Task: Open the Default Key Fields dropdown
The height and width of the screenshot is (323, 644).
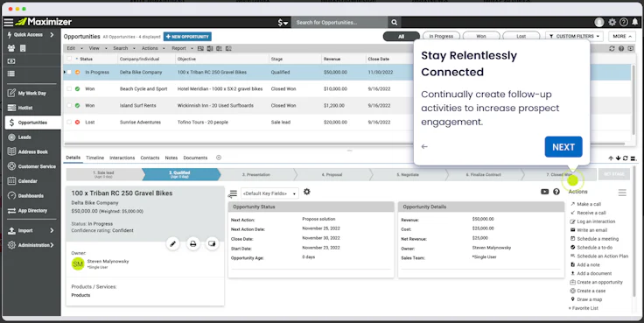Action: pyautogui.click(x=269, y=193)
